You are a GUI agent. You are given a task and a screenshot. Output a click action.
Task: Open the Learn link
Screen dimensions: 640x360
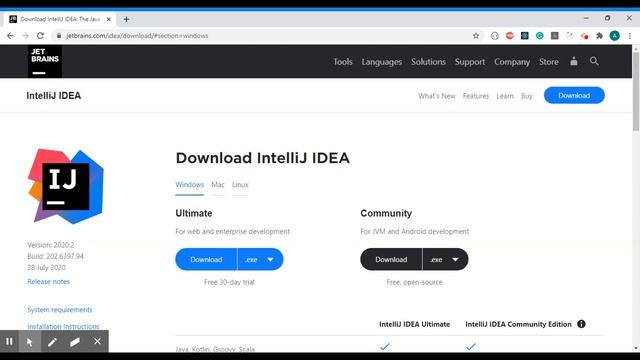[x=505, y=96]
